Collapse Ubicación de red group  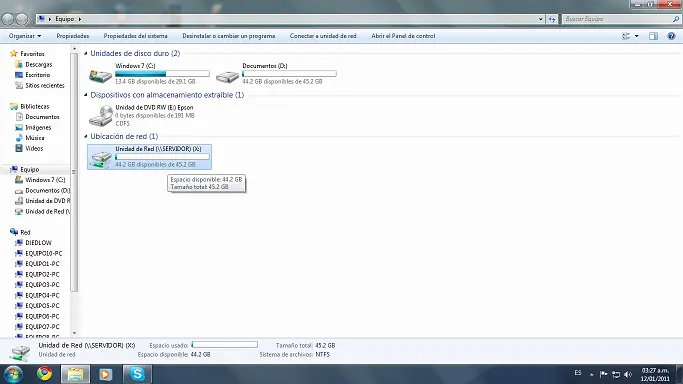point(86,136)
